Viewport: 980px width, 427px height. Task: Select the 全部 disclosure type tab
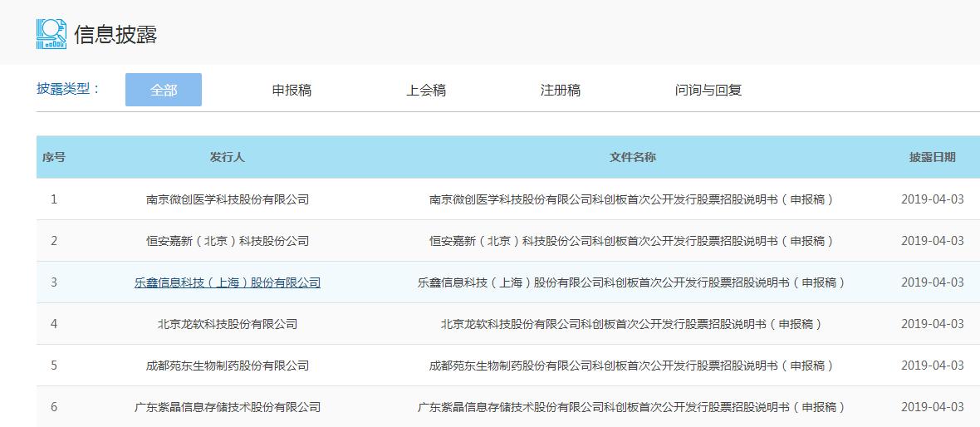coord(164,90)
